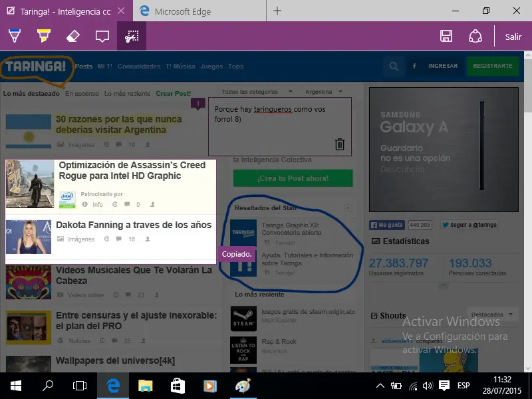This screenshot has width=532, height=399.
Task: Open the Destacados dropdown in Shouts
Action: point(492,315)
